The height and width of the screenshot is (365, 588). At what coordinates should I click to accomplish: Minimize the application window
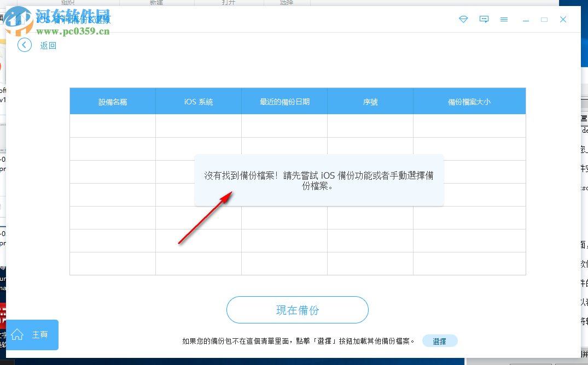(526, 19)
